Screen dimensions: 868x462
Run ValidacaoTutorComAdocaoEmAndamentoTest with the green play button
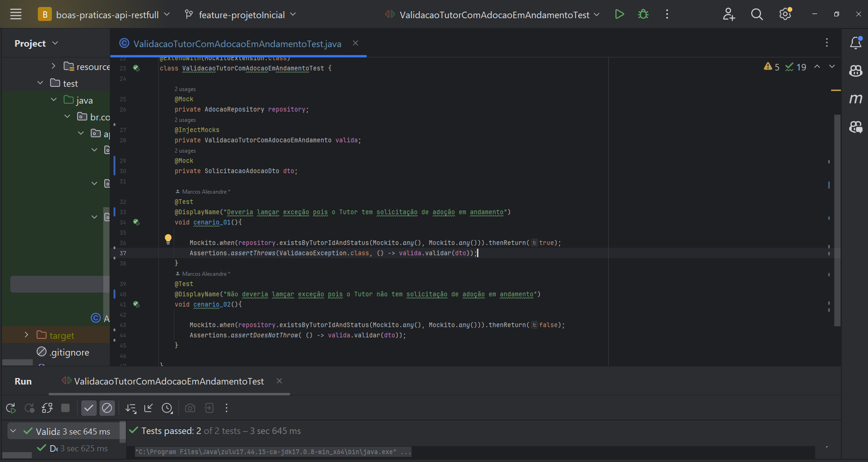(619, 14)
